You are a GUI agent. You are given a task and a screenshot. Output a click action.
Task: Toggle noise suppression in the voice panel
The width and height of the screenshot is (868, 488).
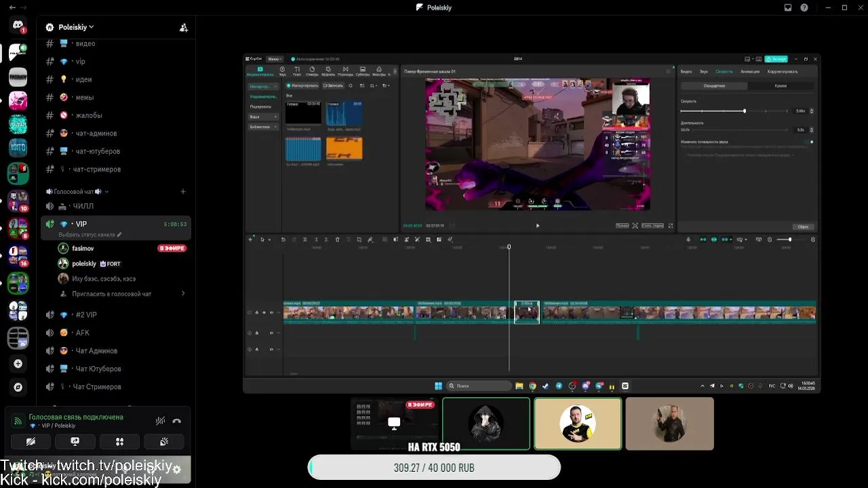(x=160, y=421)
